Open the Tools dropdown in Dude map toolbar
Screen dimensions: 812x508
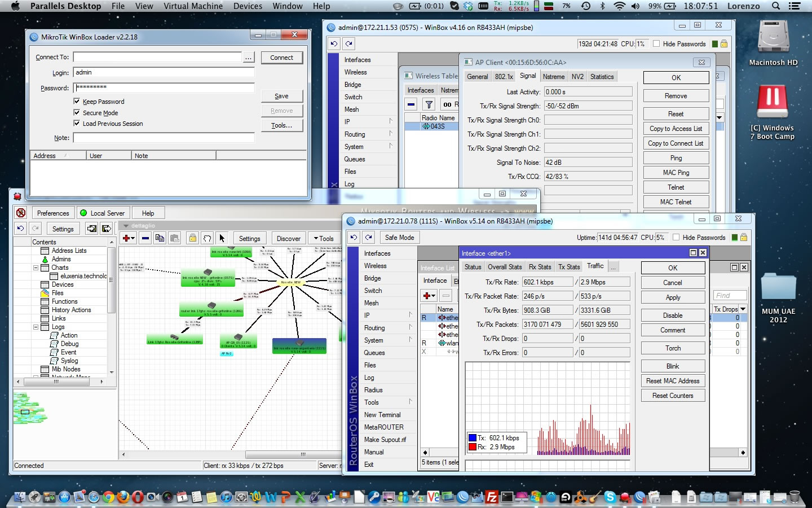tap(324, 238)
